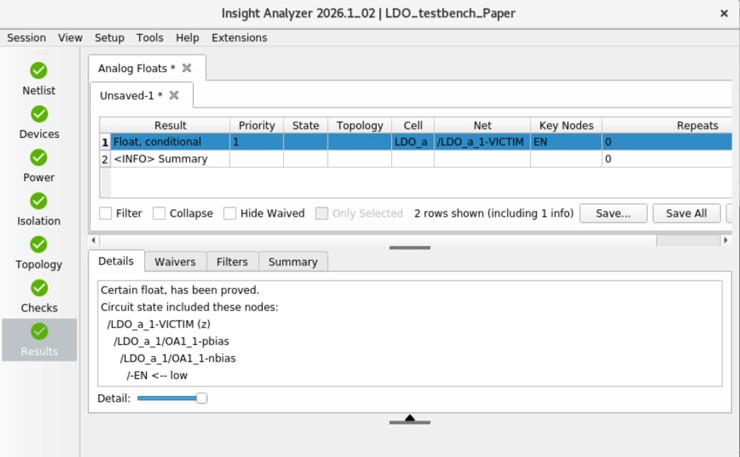
Task: Sort by the Key Nodes column header
Action: pos(566,126)
